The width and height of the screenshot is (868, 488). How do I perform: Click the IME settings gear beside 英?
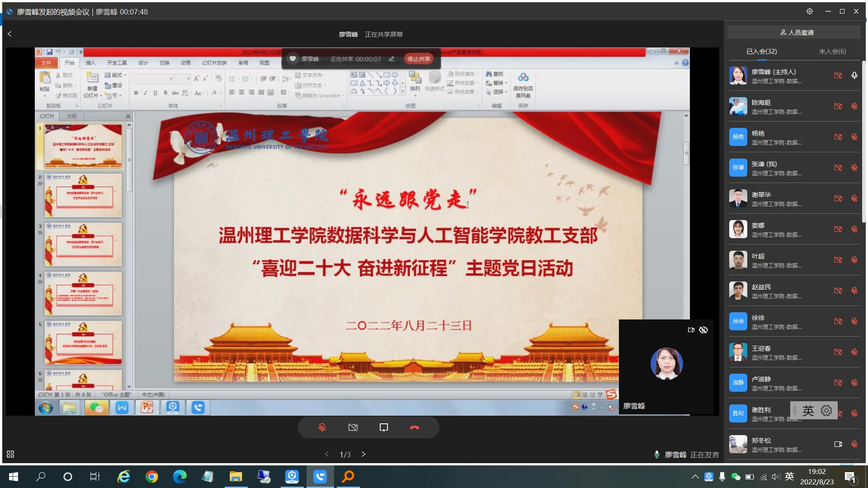[826, 410]
